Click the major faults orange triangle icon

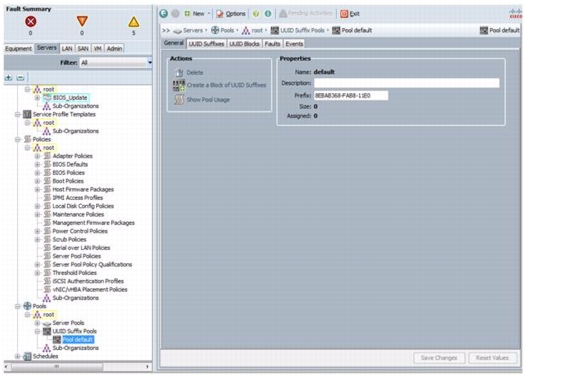pos(82,21)
